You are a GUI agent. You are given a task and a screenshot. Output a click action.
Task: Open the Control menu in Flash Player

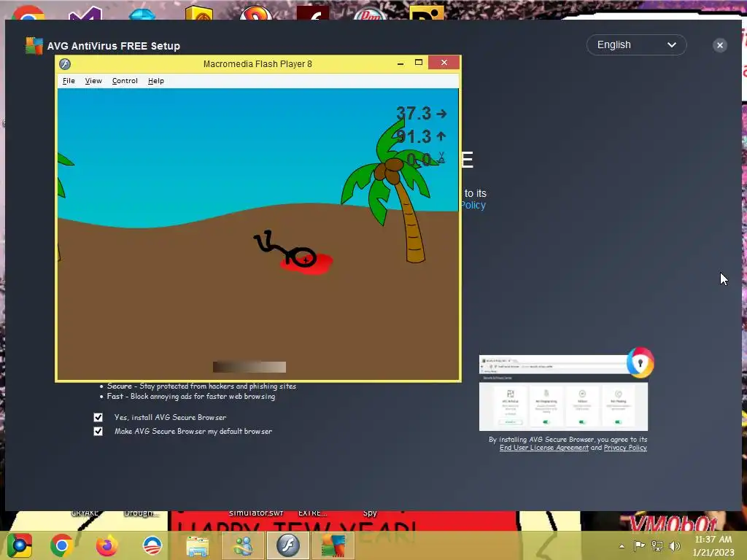[x=125, y=81]
